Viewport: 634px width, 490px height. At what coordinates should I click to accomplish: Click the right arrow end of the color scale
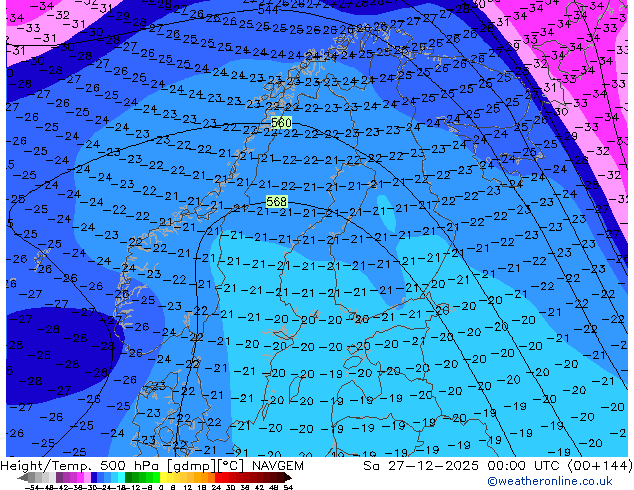[x=288, y=478]
